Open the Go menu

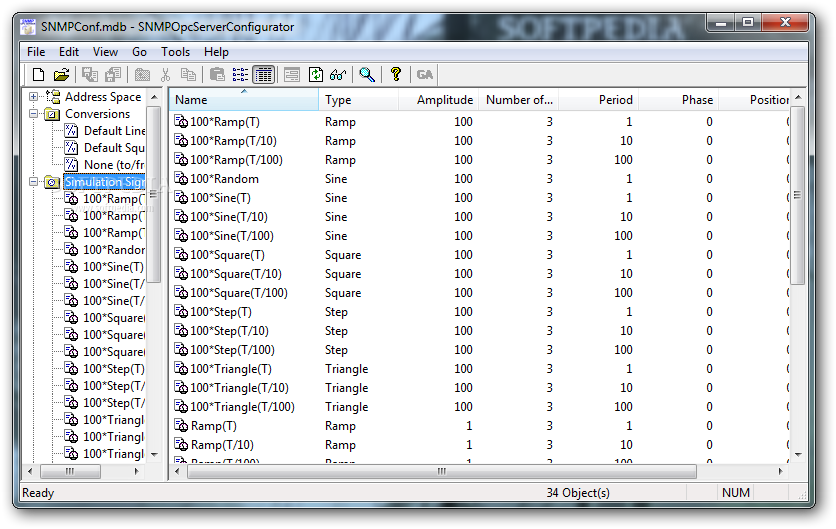pyautogui.click(x=139, y=52)
